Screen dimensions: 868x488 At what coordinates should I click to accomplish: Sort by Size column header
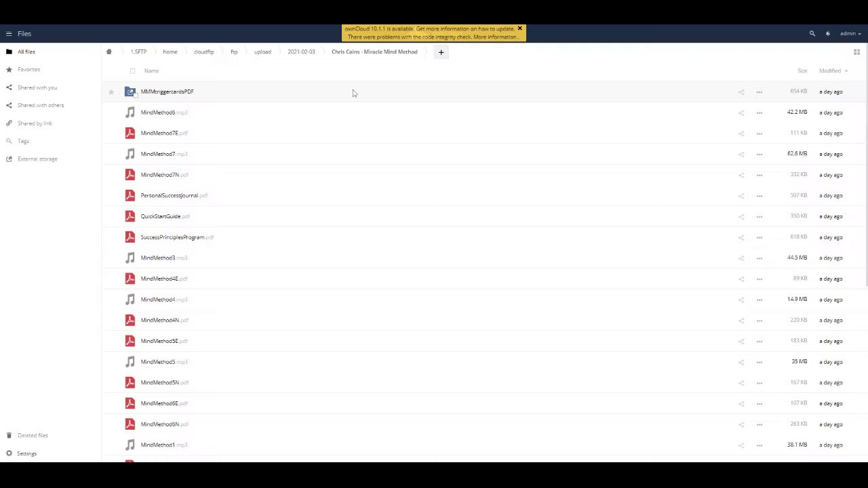(802, 70)
